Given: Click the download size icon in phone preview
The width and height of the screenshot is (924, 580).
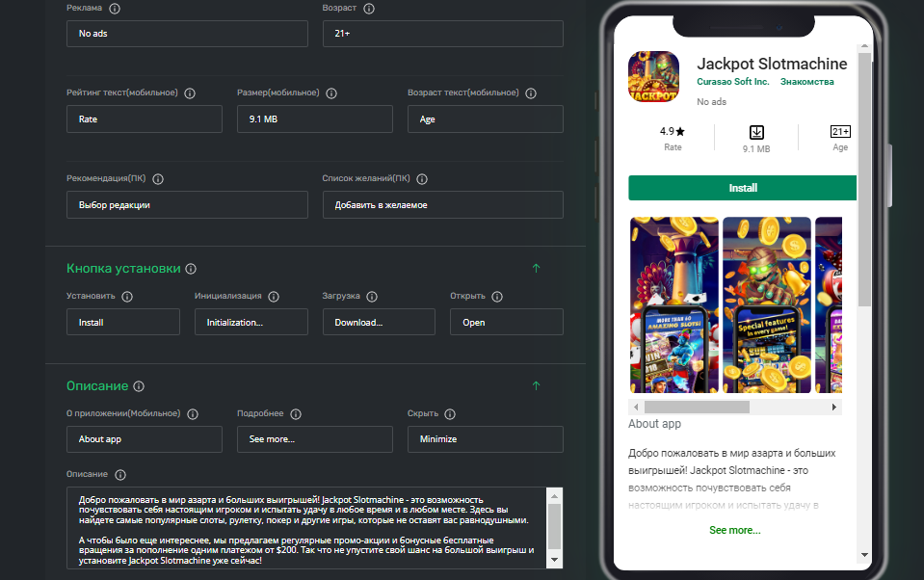Looking at the screenshot, I should coord(756,132).
